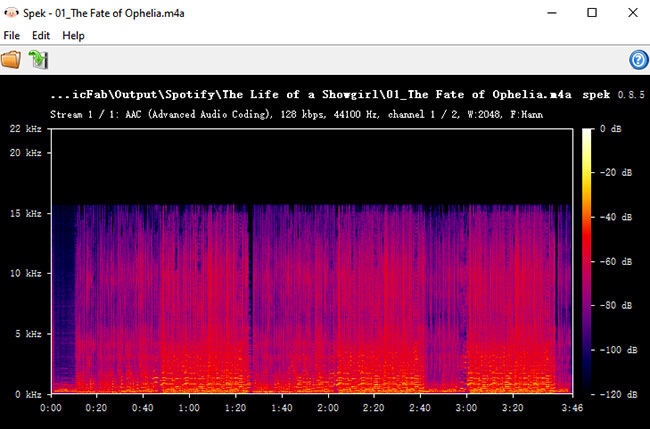Minimize the Spek window
This screenshot has width=650, height=429.
[x=552, y=13]
